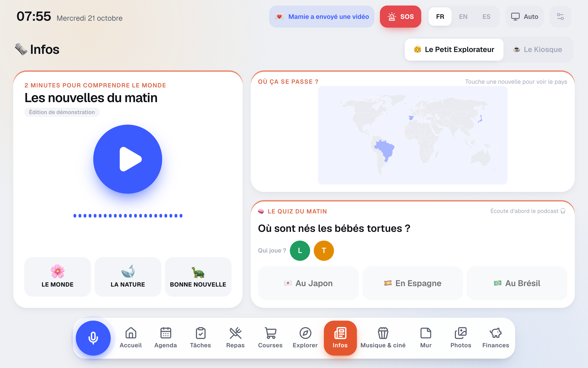Select the active Infos nav item
This screenshot has width=588, height=368.
coord(340,338)
